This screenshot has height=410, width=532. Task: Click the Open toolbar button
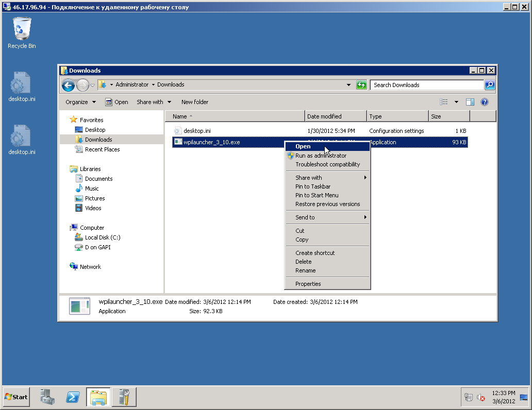(x=117, y=102)
